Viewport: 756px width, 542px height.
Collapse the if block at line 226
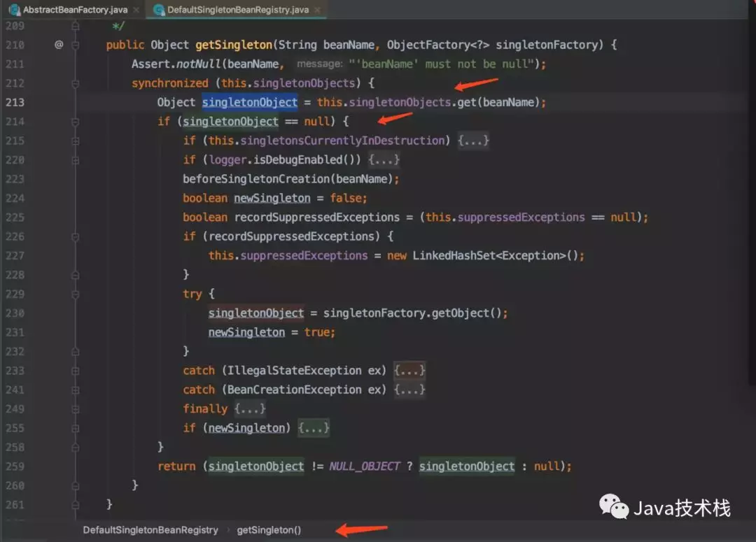coord(75,237)
